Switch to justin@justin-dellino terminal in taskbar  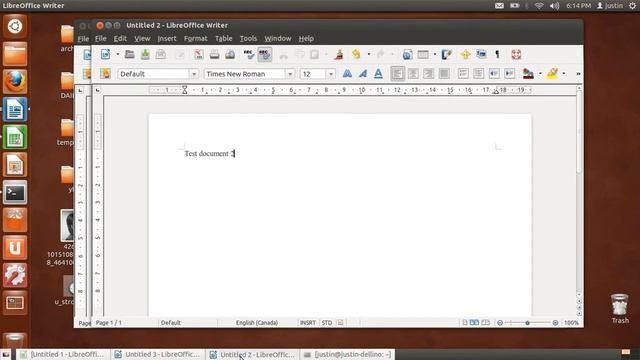pyautogui.click(x=347, y=354)
